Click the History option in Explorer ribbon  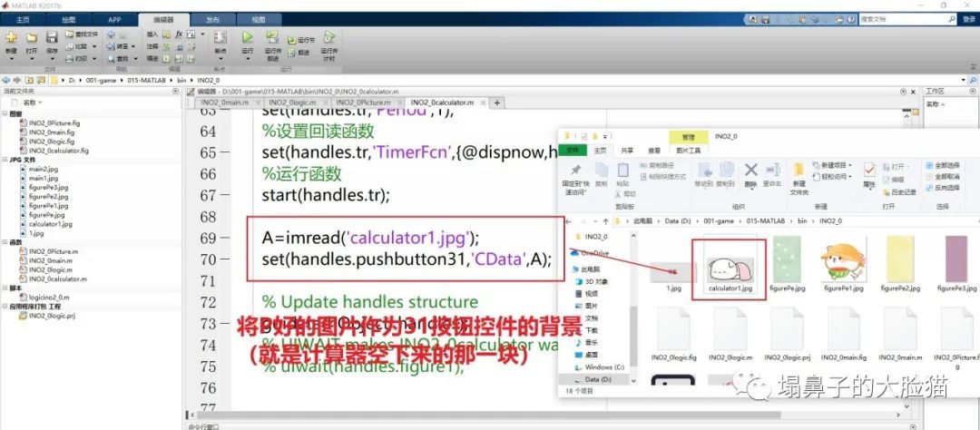click(x=898, y=192)
